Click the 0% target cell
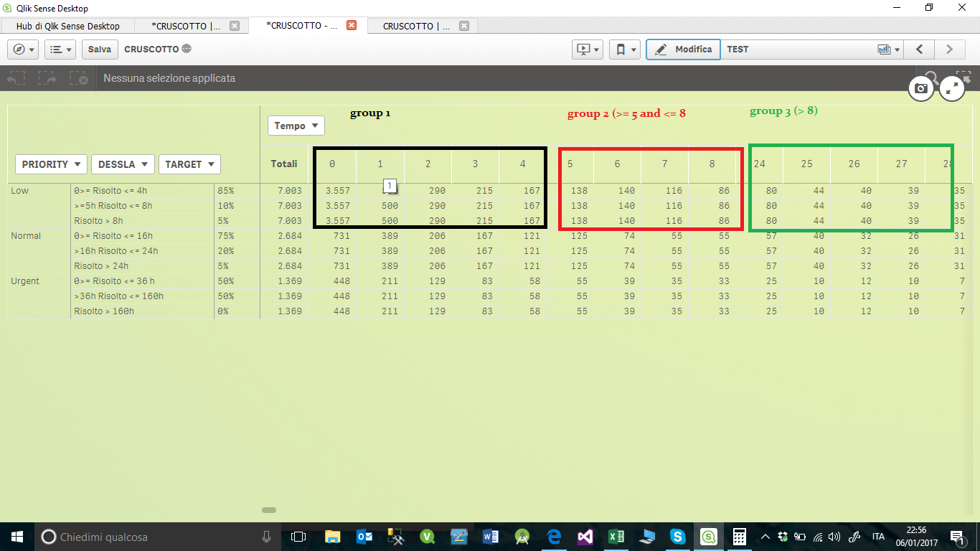Image resolution: width=980 pixels, height=551 pixels. point(224,311)
